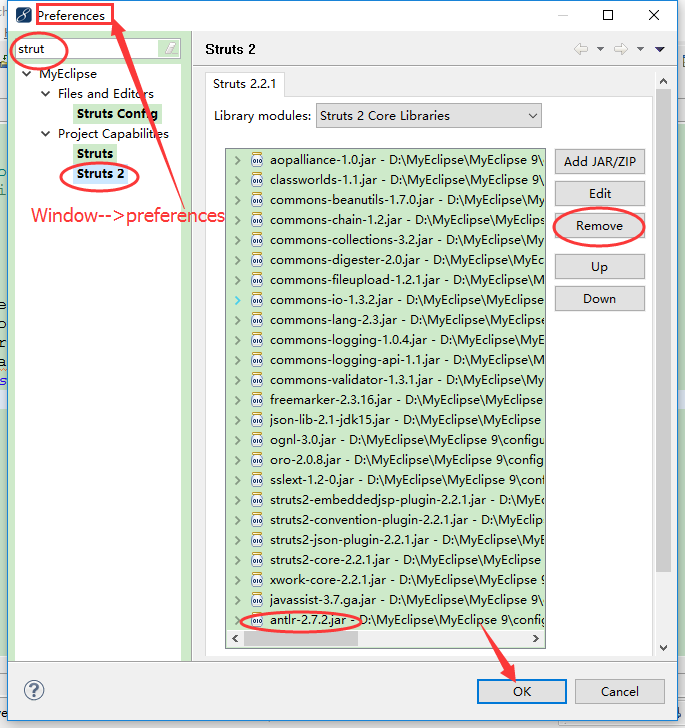Click the forward navigation arrow icon
The image size is (685, 728).
[620, 49]
